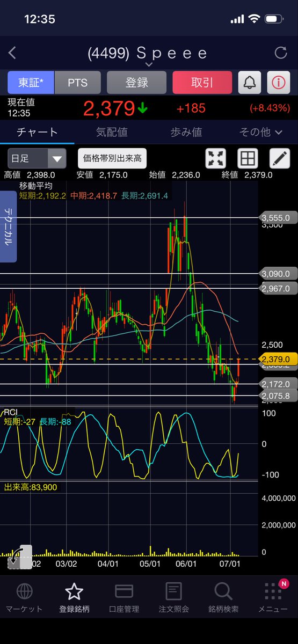Refresh the stock quote
The image size is (298, 644).
(281, 53)
